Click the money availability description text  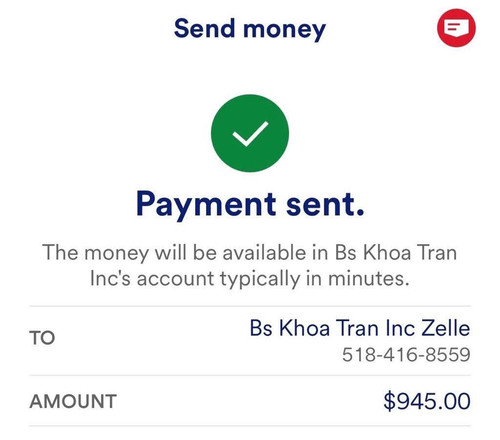(250, 265)
